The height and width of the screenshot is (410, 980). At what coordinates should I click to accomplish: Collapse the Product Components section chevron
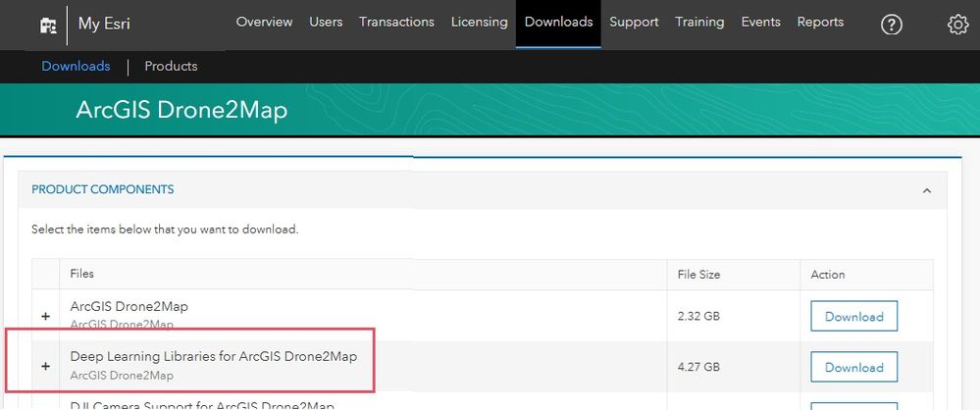pos(927,190)
